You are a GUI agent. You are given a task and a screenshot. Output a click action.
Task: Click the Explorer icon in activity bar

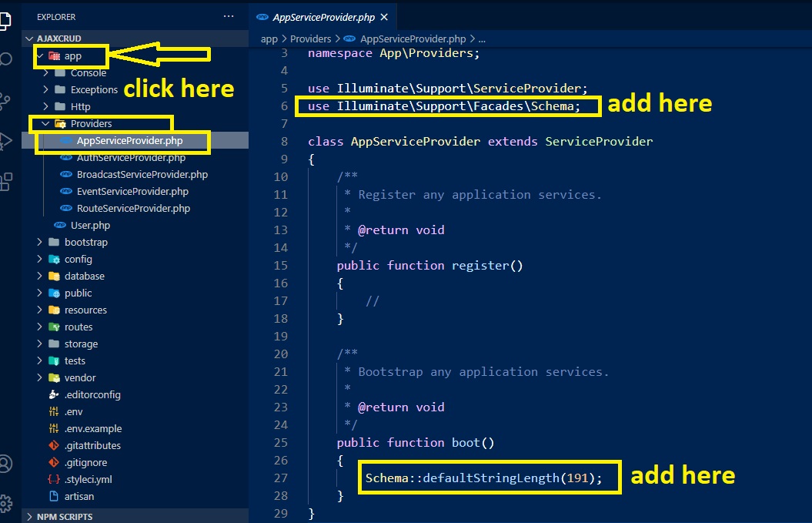[x=5, y=19]
